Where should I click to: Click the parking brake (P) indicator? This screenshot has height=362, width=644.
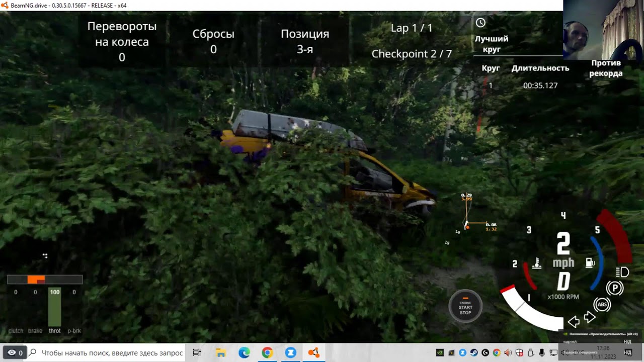click(615, 288)
